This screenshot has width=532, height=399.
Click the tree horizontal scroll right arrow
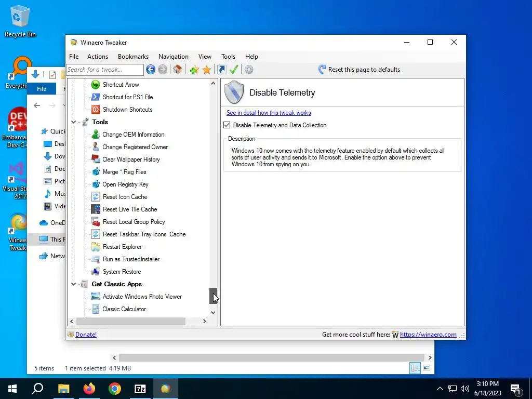tap(204, 321)
